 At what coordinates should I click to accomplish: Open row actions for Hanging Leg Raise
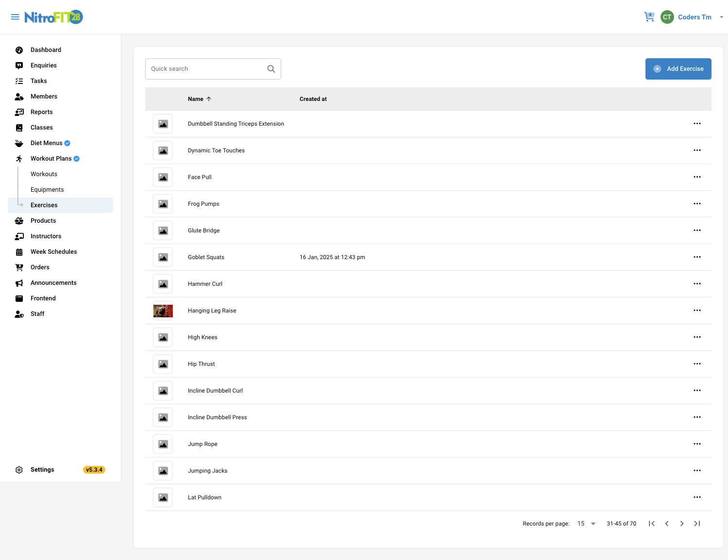click(x=697, y=311)
